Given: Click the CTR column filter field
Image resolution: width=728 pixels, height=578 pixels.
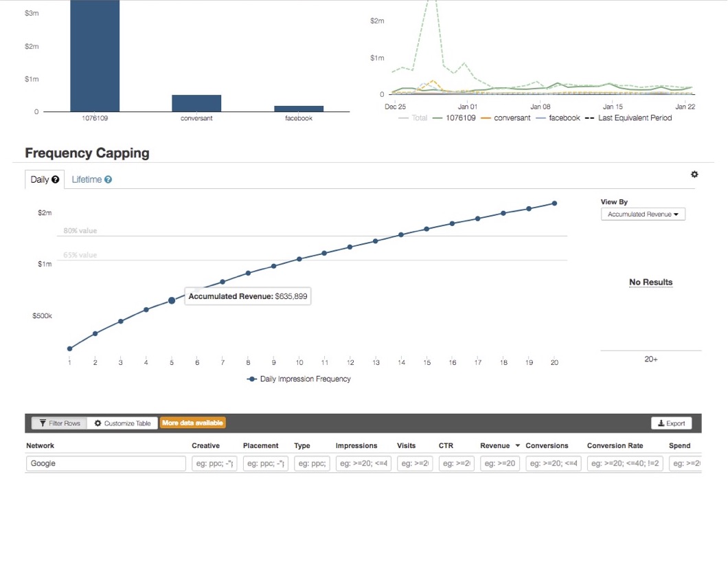Looking at the screenshot, I should coord(457,463).
